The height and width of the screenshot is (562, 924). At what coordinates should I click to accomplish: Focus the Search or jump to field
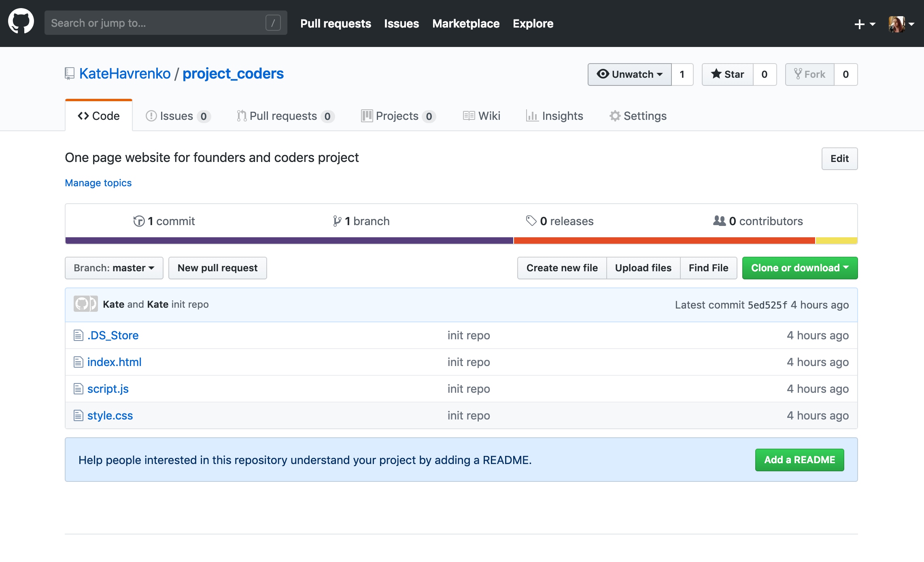click(166, 23)
